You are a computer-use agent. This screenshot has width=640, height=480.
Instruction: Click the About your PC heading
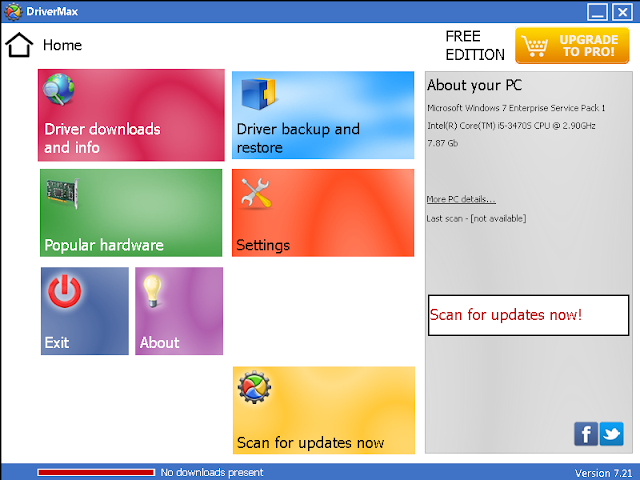[475, 85]
